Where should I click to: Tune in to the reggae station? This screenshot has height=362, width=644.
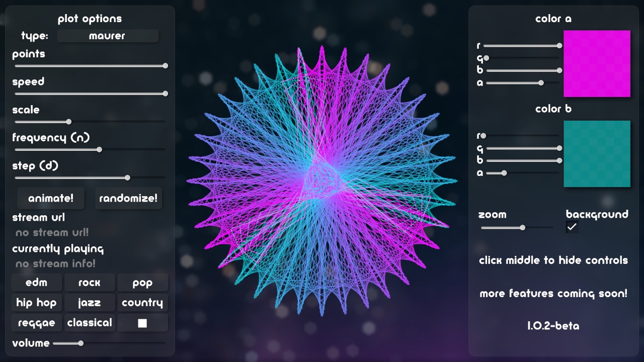click(37, 323)
